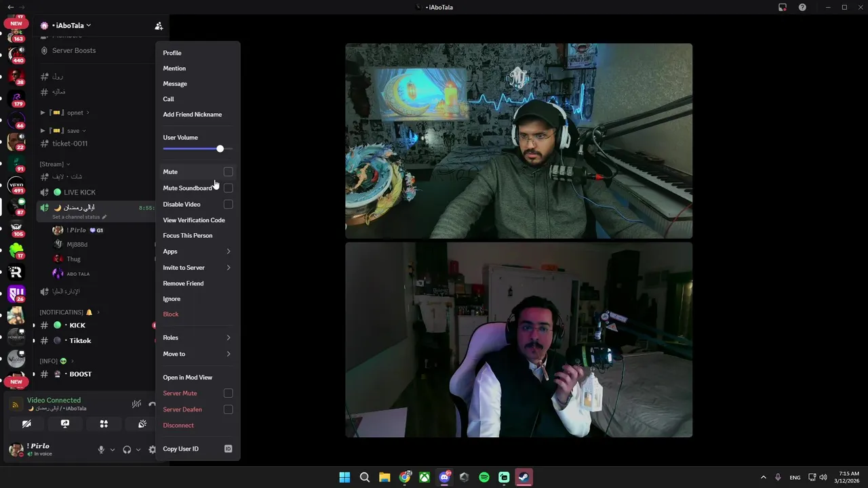Image resolution: width=868 pixels, height=488 pixels.
Task: Tick the Disable Video checkbox
Action: point(228,204)
